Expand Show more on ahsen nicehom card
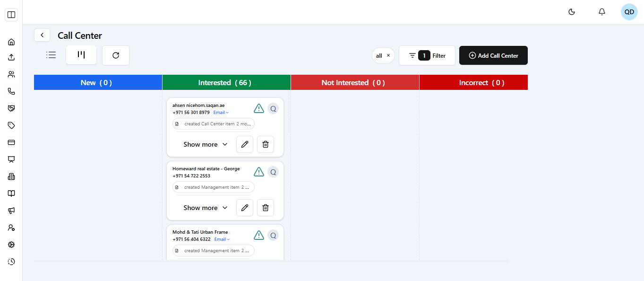This screenshot has width=644, height=281. pyautogui.click(x=205, y=144)
